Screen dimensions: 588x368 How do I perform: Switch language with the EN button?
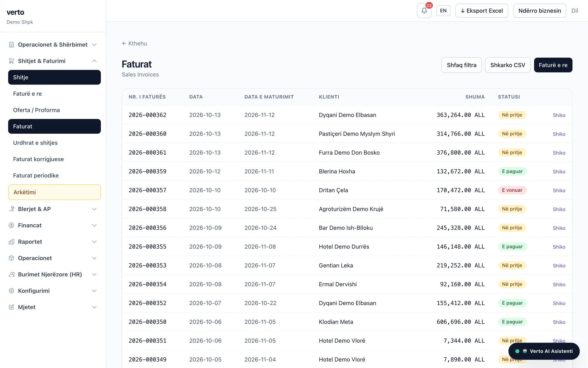[443, 11]
